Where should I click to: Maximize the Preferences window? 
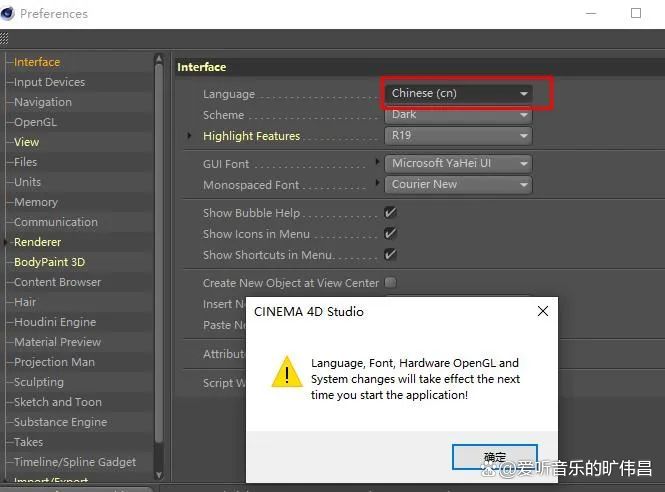(x=636, y=14)
